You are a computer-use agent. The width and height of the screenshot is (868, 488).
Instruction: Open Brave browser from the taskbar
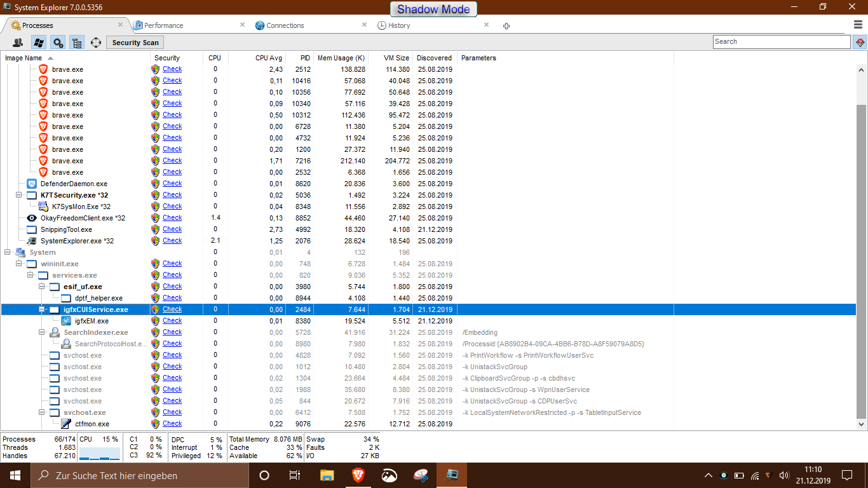[x=358, y=475]
